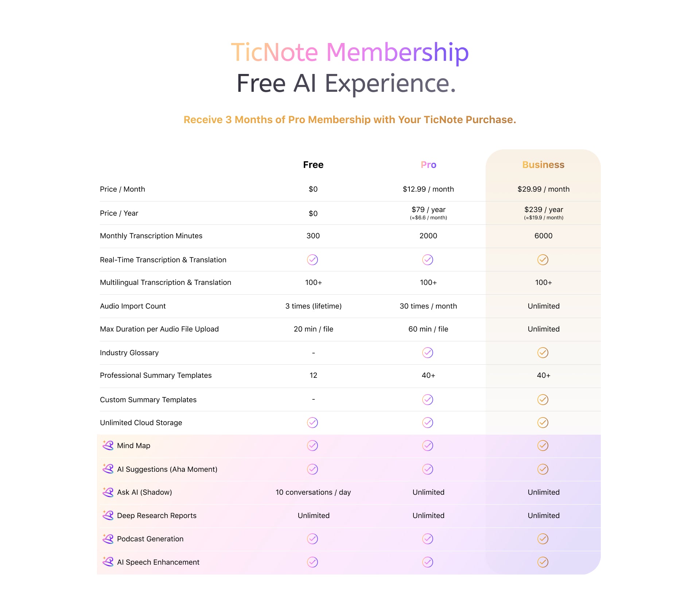Click Pro checkmark for Custom Summary Templates
The height and width of the screenshot is (596, 700).
pyautogui.click(x=428, y=400)
